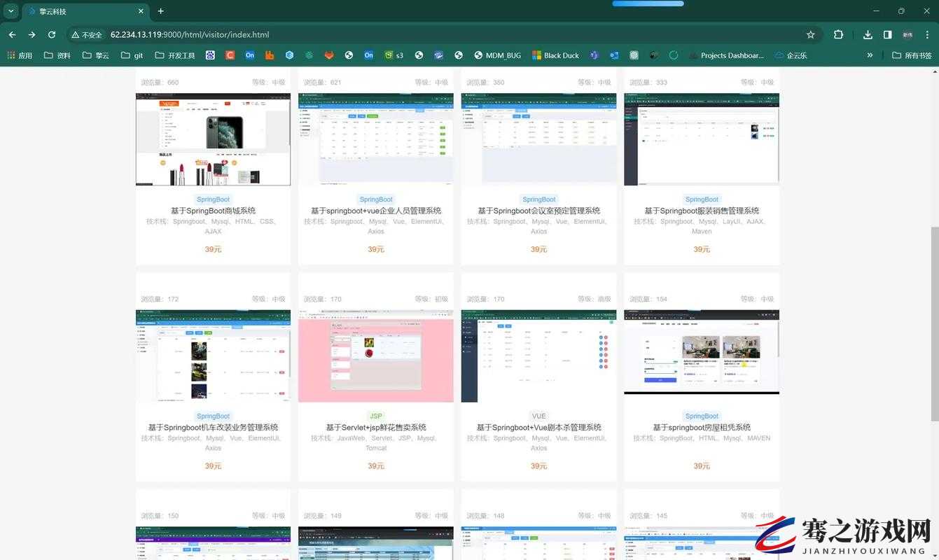
Task: Open 基于Servlet+jsp鲜花售卖系统 title
Action: [x=376, y=428]
